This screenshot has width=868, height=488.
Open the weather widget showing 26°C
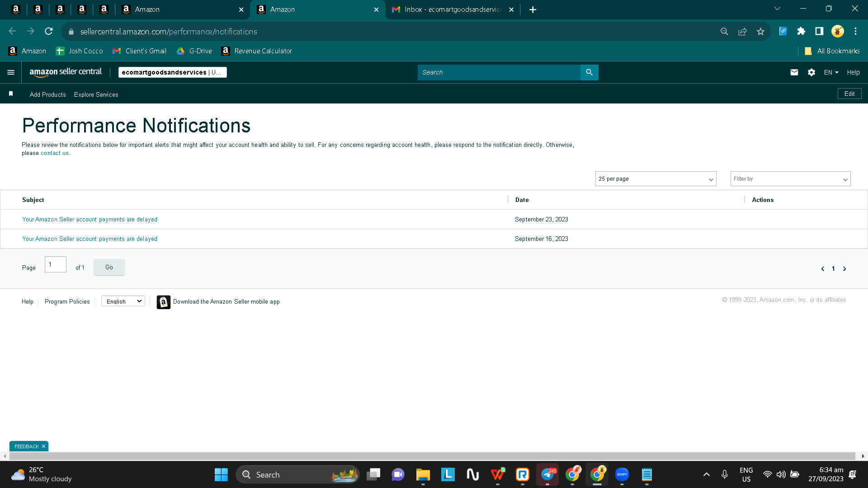(x=42, y=474)
